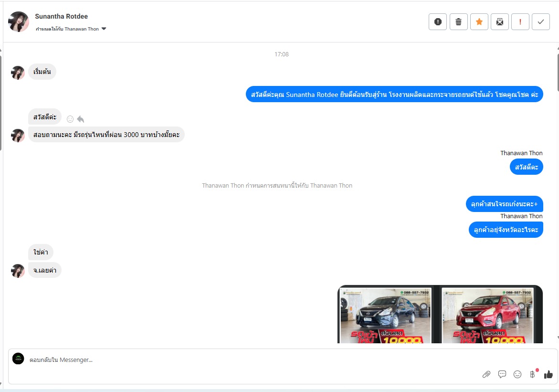
Task: Click customer message asking about 3000 baht installment
Action: pos(106,135)
